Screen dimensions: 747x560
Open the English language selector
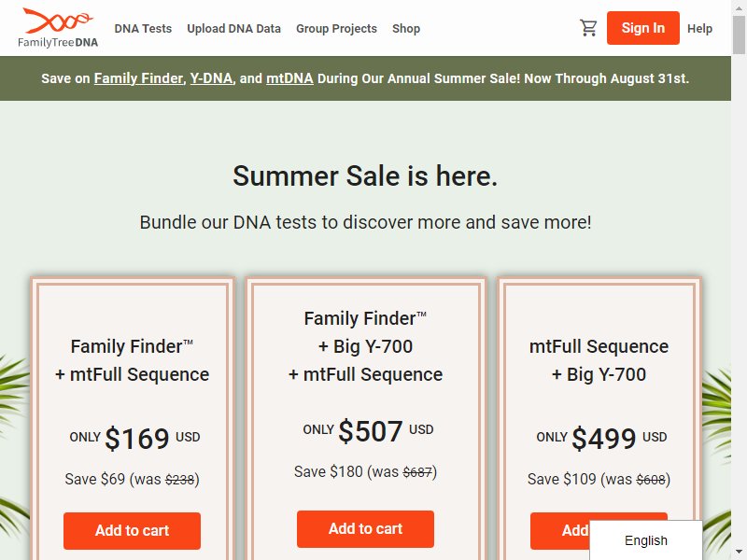(x=645, y=540)
